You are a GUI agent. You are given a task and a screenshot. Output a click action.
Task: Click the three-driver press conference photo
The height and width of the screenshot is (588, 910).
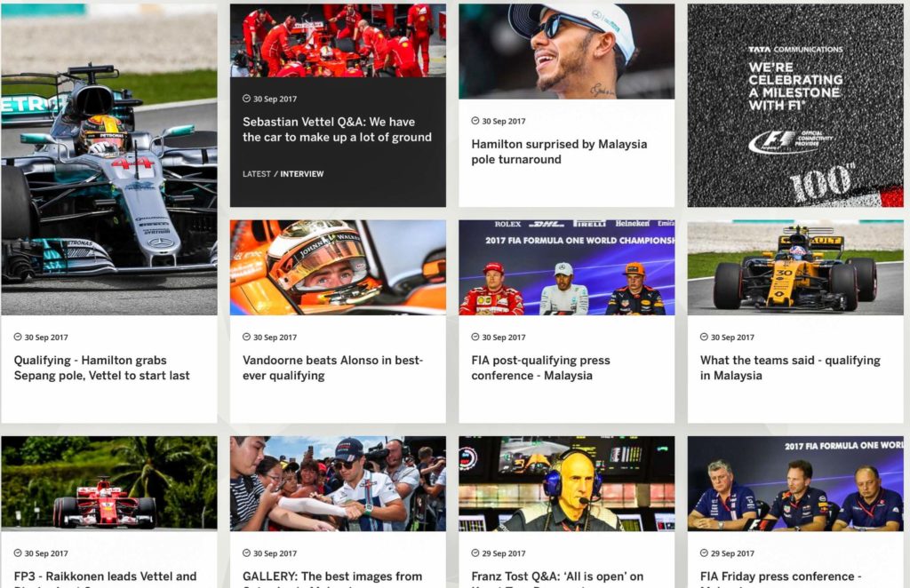[566, 267]
